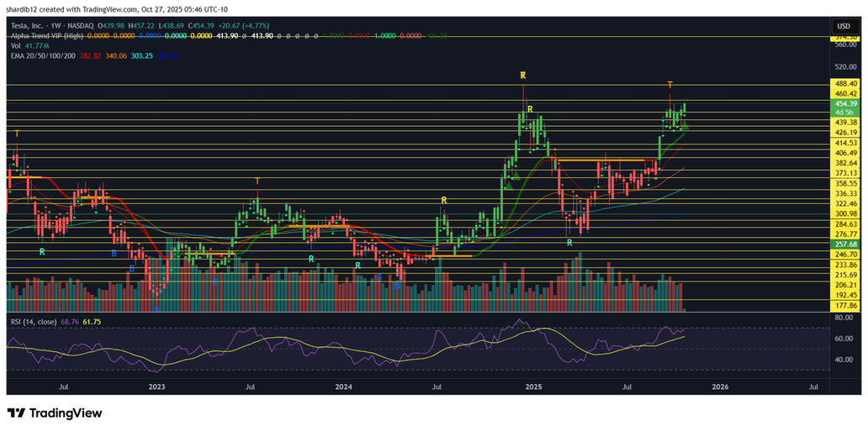
Task: Click the RSI (14, close) indicator label
Action: point(32,322)
